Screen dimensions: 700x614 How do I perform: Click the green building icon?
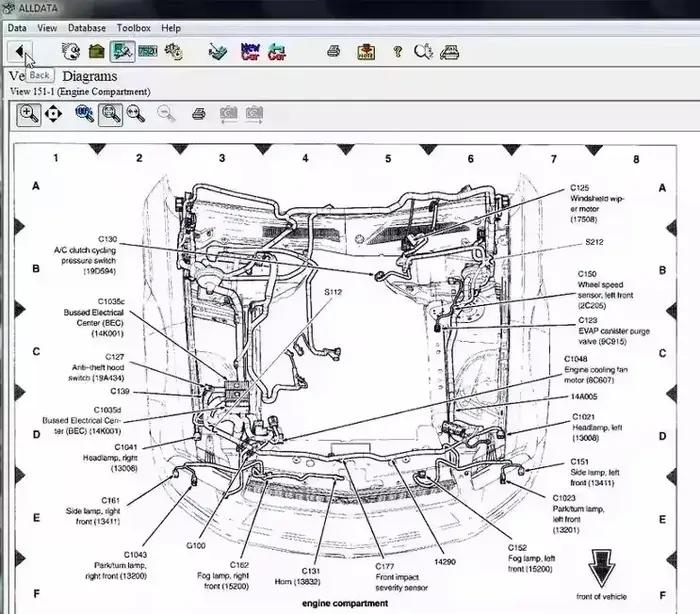coord(96,52)
